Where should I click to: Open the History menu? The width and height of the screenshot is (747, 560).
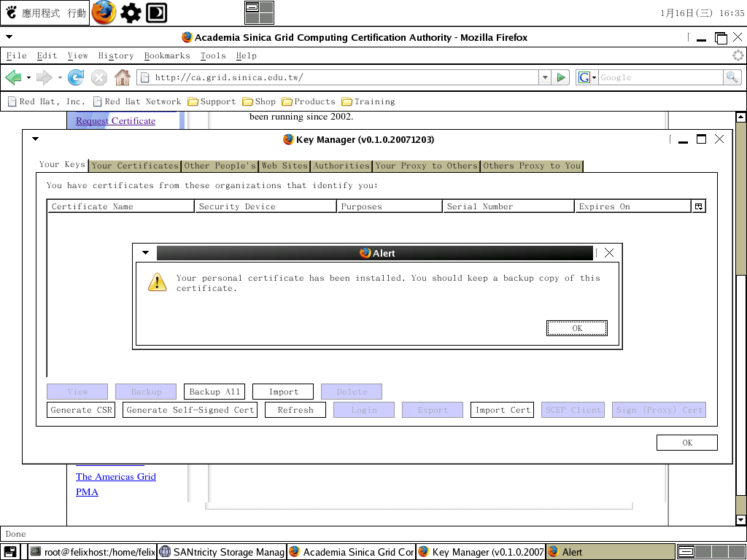coord(116,55)
